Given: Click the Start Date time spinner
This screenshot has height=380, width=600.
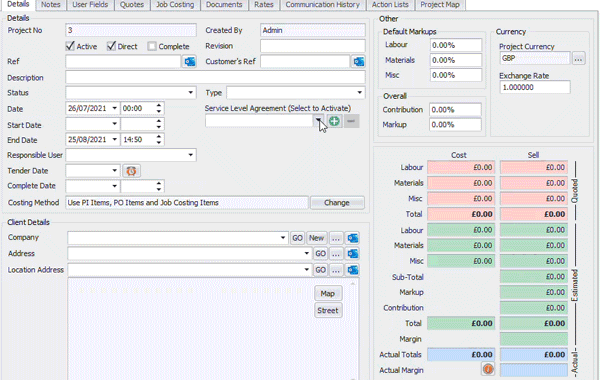Looking at the screenshot, I should (159, 124).
